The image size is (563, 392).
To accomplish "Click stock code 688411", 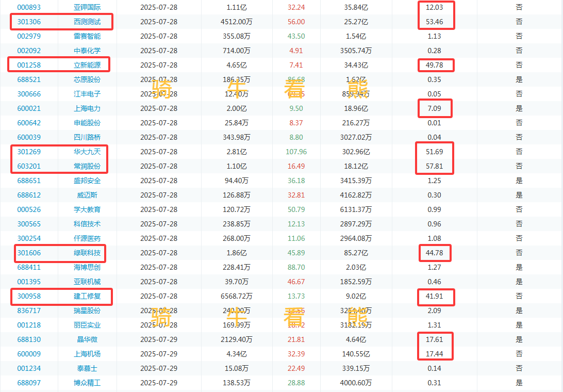I will [29, 267].
